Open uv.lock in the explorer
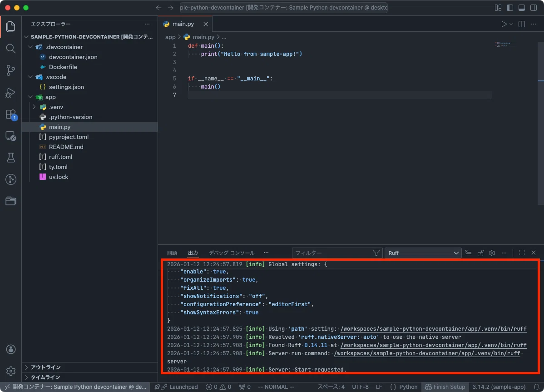This screenshot has height=392, width=544. (x=58, y=177)
